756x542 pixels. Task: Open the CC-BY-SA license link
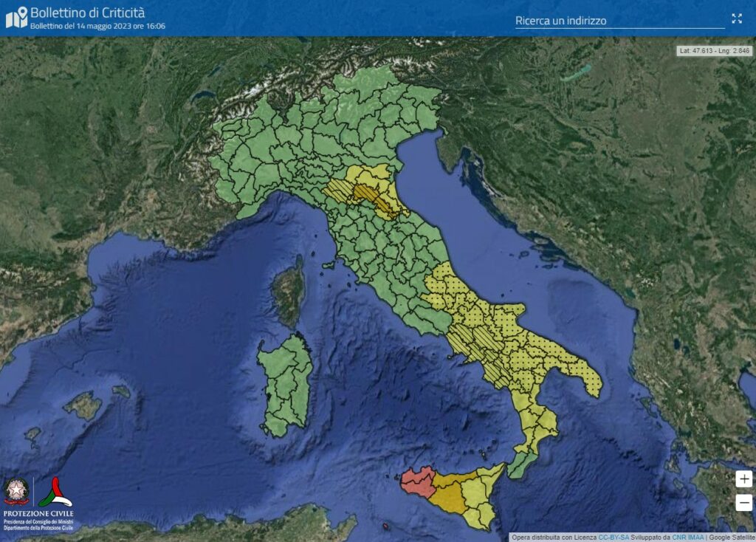click(x=614, y=537)
